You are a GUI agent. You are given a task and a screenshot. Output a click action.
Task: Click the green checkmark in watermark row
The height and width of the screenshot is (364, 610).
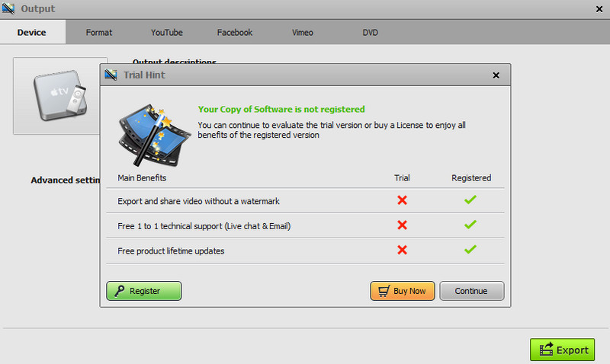(x=470, y=200)
